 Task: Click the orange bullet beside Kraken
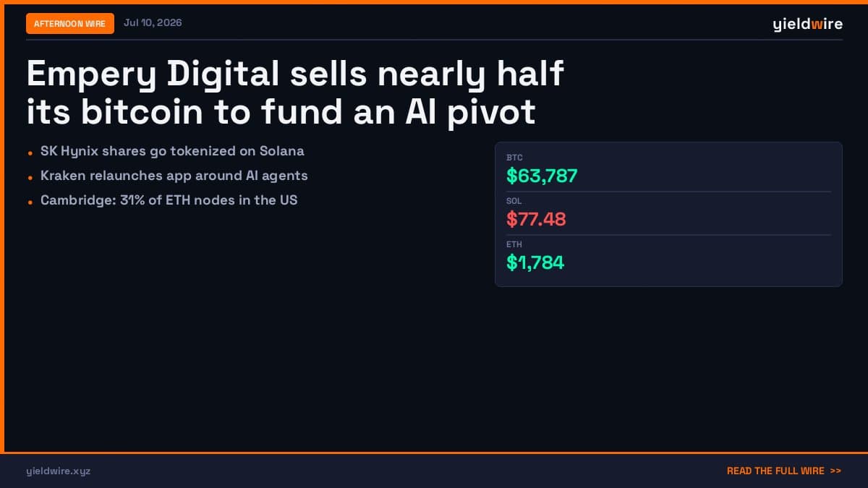click(x=30, y=178)
